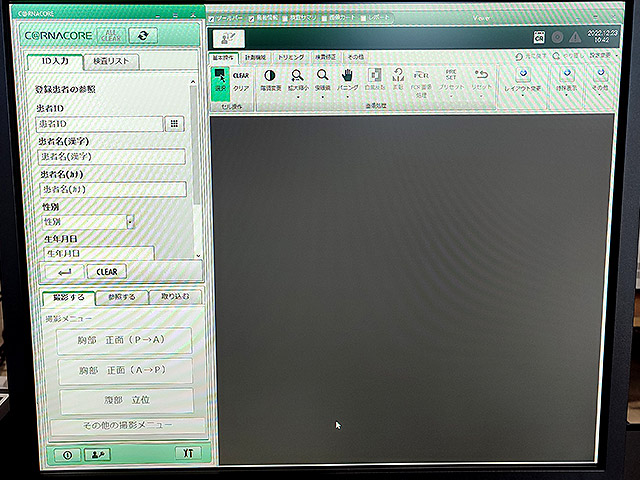Toggle the ツールバー checkbox

[212, 19]
